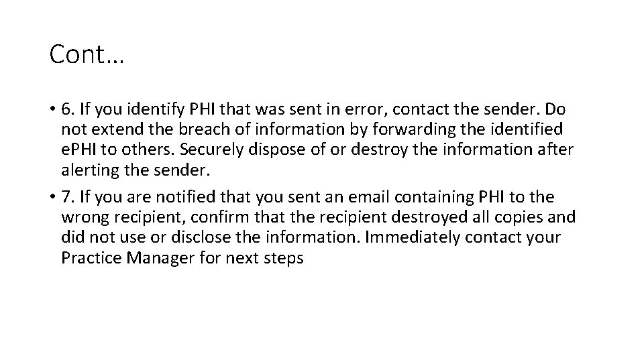Click the "Cont…" slide title
Screen dimensions: 644x362
click(87, 54)
